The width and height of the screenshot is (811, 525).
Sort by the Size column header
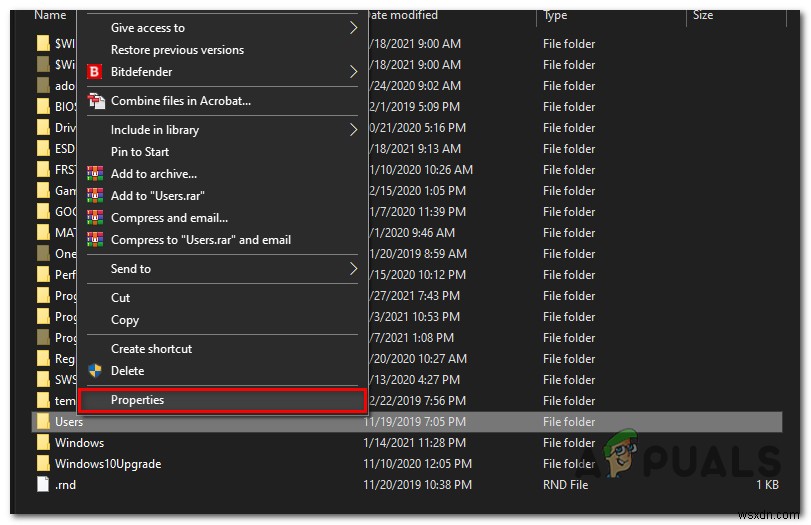[703, 15]
